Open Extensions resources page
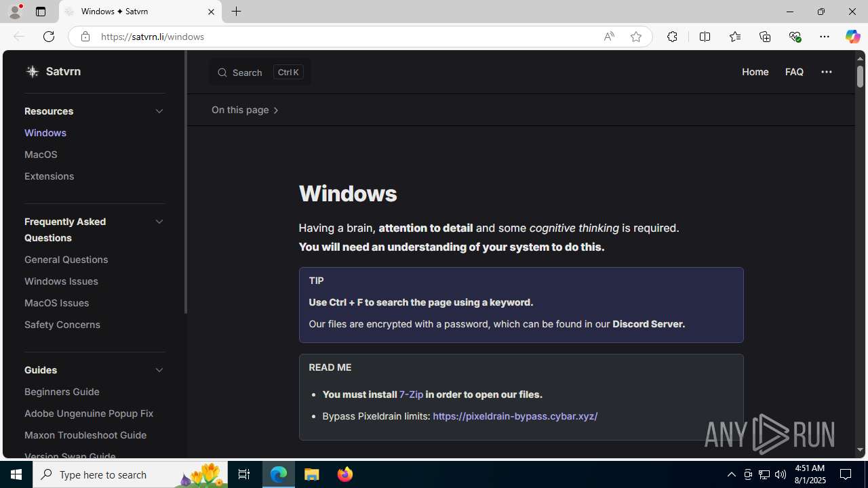 tap(49, 176)
